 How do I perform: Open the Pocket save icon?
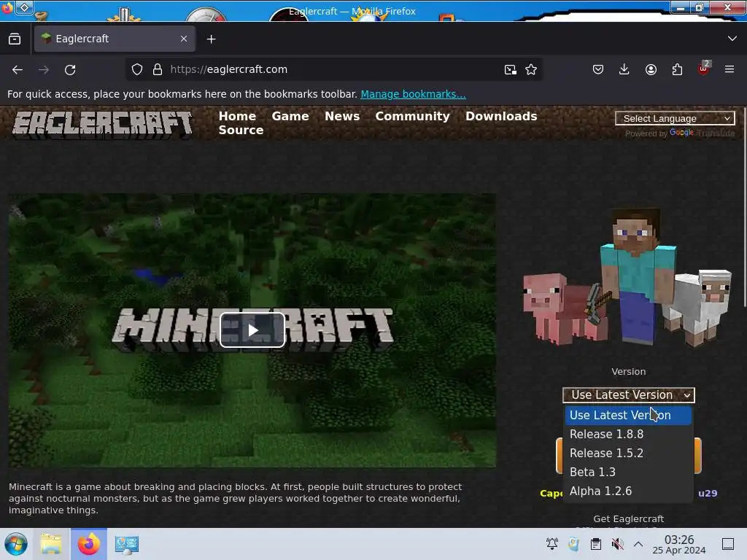point(598,69)
